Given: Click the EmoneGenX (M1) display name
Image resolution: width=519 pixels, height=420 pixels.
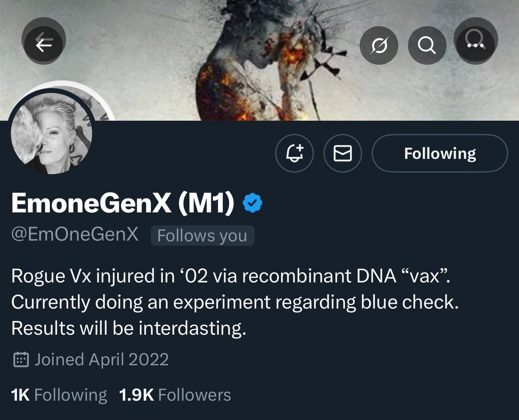Looking at the screenshot, I should point(123,203).
